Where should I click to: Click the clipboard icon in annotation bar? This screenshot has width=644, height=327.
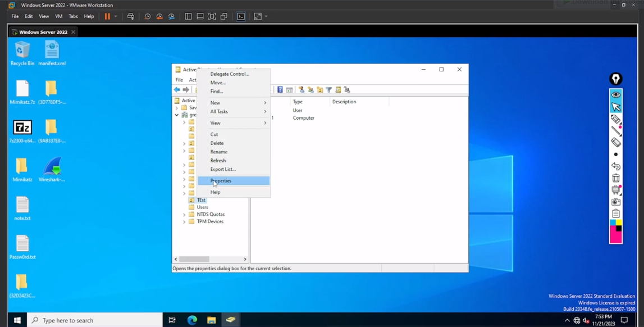(x=616, y=213)
